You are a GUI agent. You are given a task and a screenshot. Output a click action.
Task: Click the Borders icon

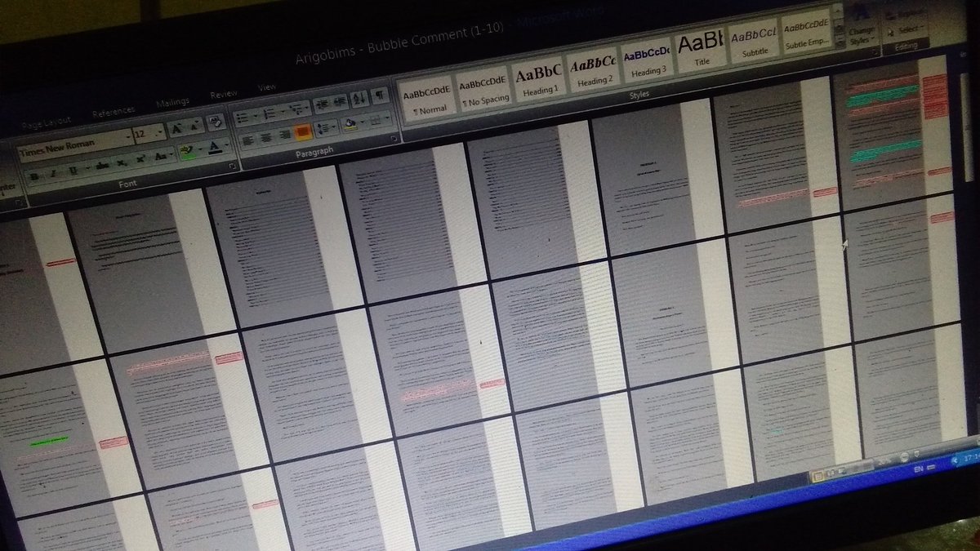point(376,120)
